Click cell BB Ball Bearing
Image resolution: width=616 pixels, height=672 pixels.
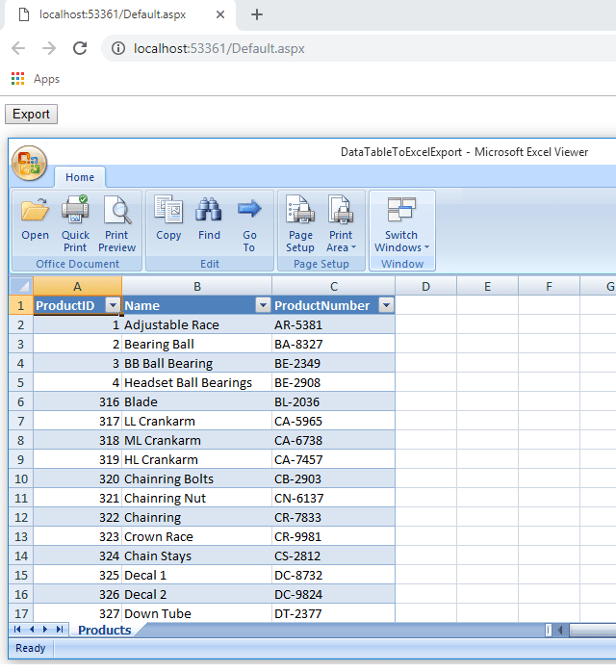point(197,363)
